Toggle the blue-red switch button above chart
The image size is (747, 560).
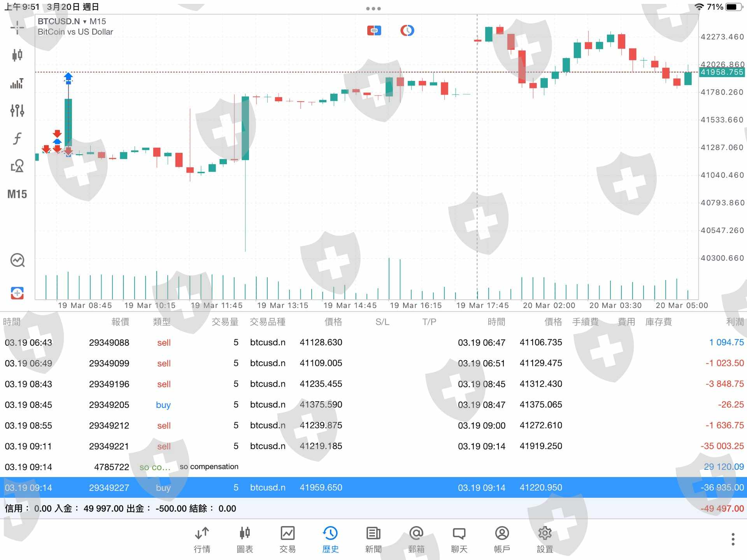[x=374, y=30]
